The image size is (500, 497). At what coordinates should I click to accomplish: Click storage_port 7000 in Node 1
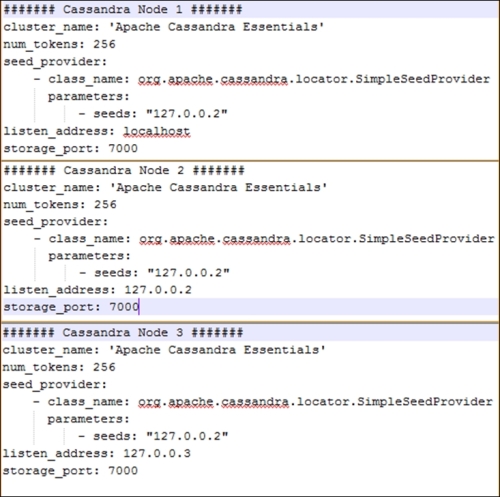click(70, 149)
